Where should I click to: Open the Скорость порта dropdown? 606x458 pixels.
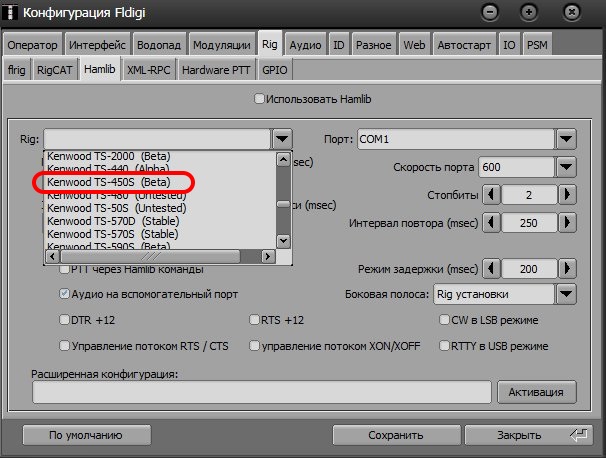coord(566,167)
